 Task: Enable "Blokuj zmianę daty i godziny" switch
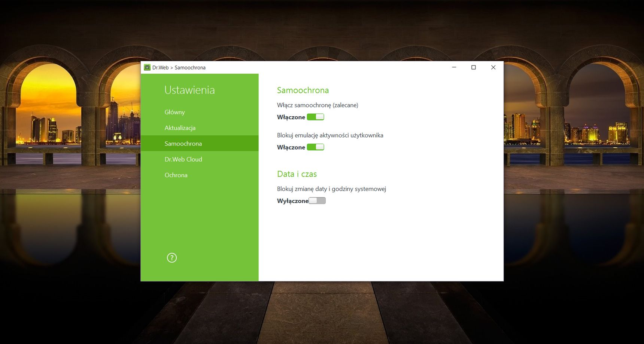tap(317, 201)
